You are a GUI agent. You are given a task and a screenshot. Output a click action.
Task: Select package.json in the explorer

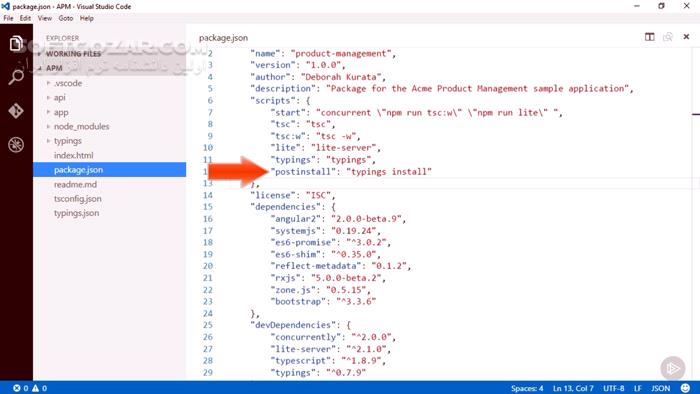(109, 170)
